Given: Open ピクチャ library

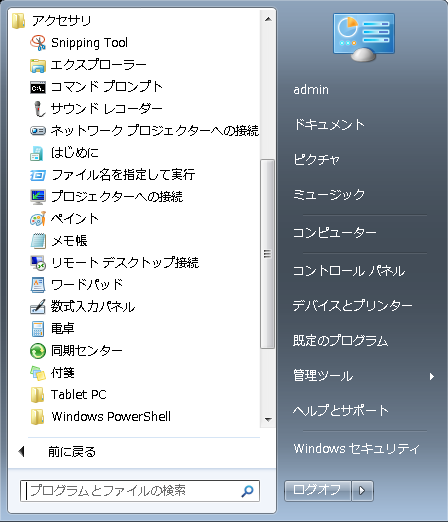Looking at the screenshot, I should click(x=316, y=160).
